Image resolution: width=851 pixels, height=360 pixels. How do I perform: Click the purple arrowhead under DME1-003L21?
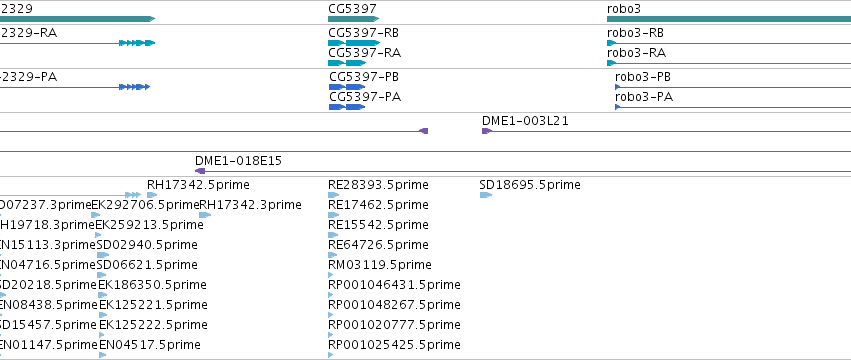coord(486,131)
